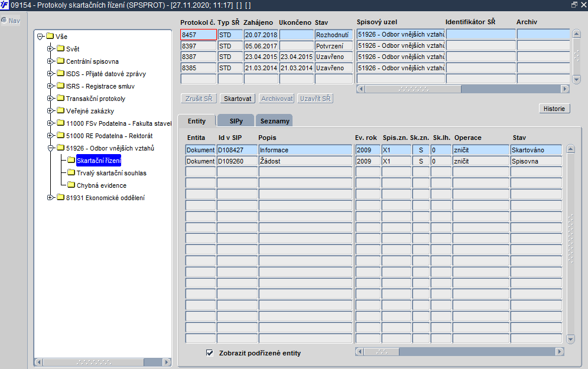Open Historie button
The image size is (588, 369).
point(554,109)
